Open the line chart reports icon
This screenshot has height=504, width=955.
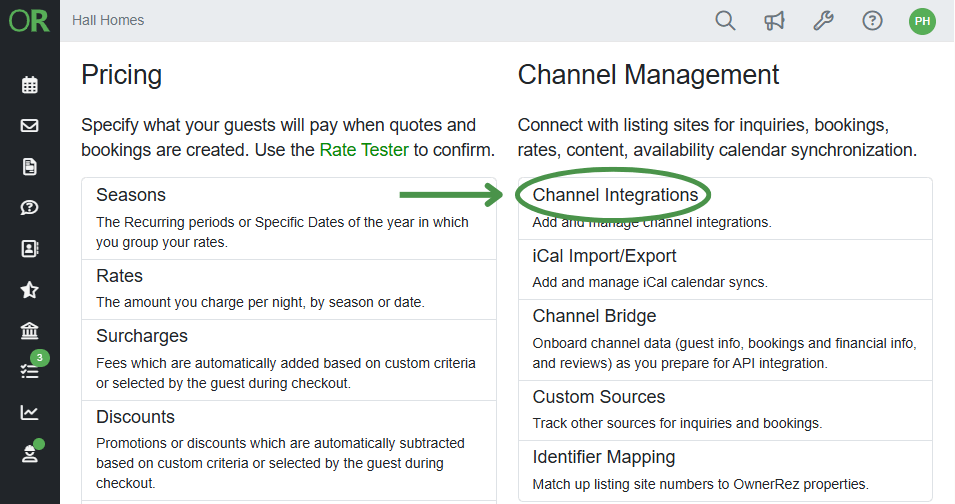tap(30, 412)
